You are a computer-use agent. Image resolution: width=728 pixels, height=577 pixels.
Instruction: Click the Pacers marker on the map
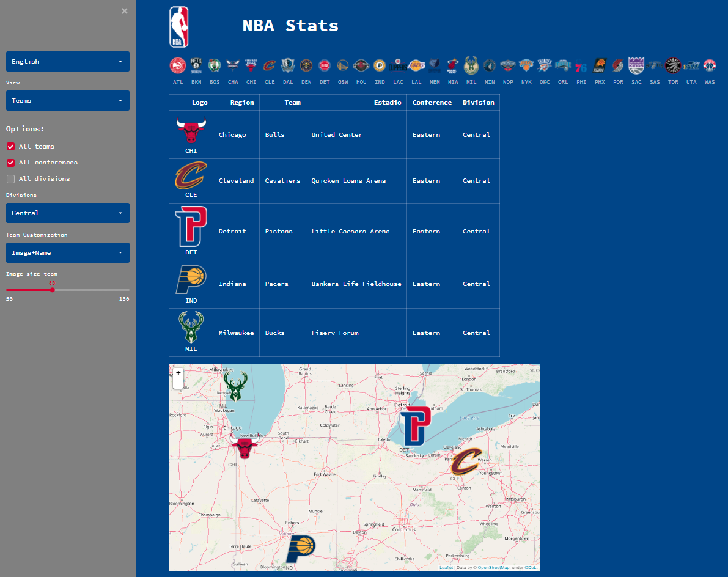pos(301,549)
